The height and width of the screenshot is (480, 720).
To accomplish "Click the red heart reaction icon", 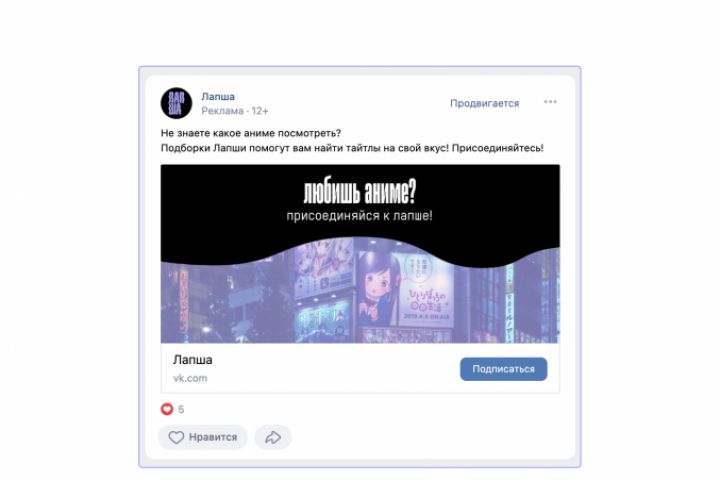I will pos(167,409).
